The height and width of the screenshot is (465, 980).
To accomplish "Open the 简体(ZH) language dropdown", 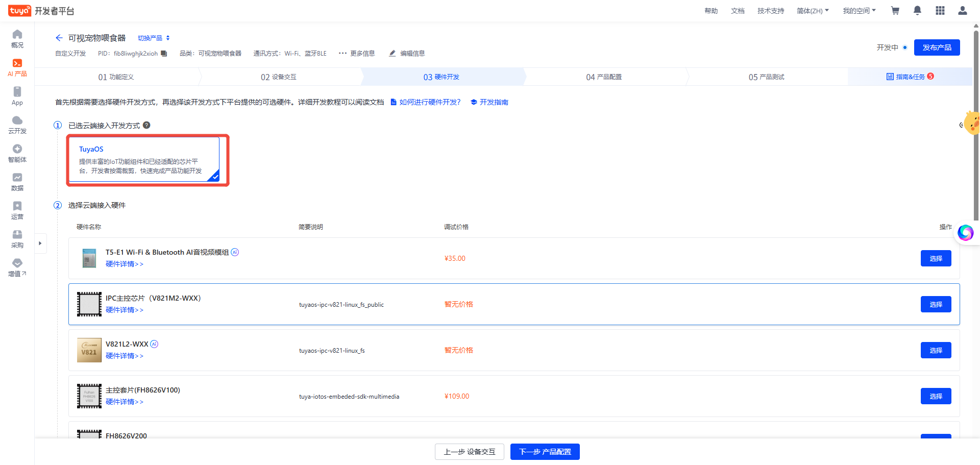I will click(813, 11).
